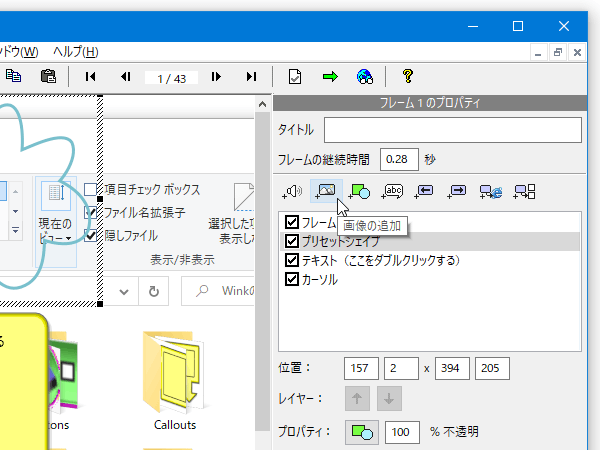The image size is (600, 450).
Task: Click the yellow question mark help icon
Action: click(408, 76)
